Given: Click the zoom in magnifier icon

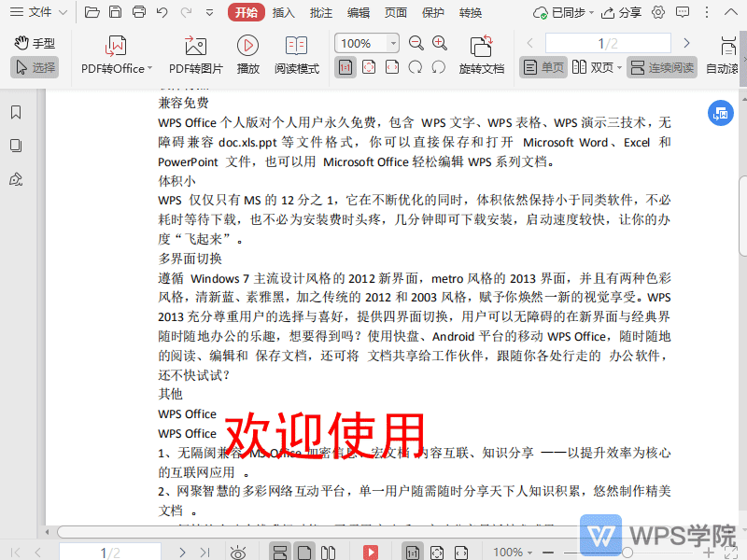Looking at the screenshot, I should coord(440,43).
